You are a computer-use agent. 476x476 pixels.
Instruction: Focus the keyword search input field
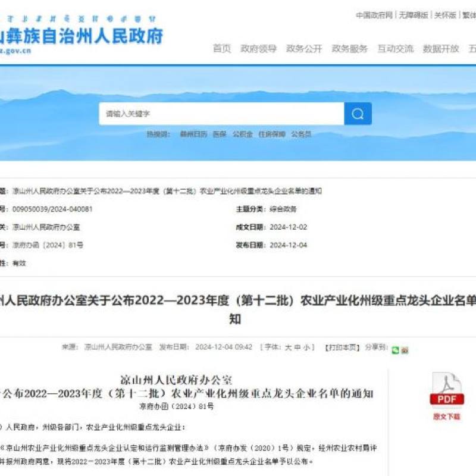point(221,114)
